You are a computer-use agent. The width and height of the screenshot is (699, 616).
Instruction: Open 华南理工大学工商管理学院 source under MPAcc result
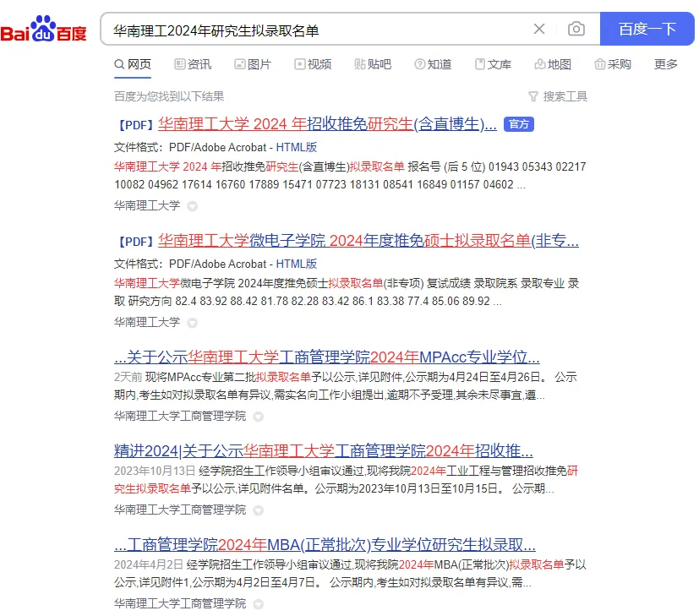point(180,417)
